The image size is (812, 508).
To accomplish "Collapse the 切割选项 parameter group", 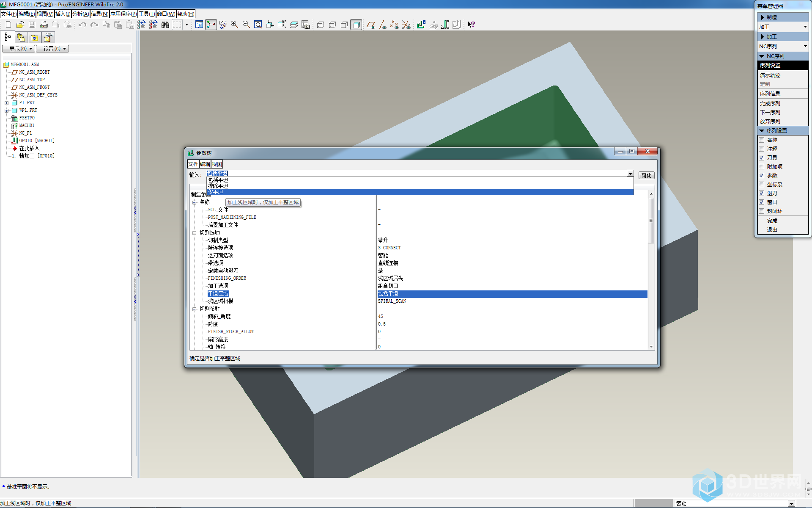I will tap(195, 233).
